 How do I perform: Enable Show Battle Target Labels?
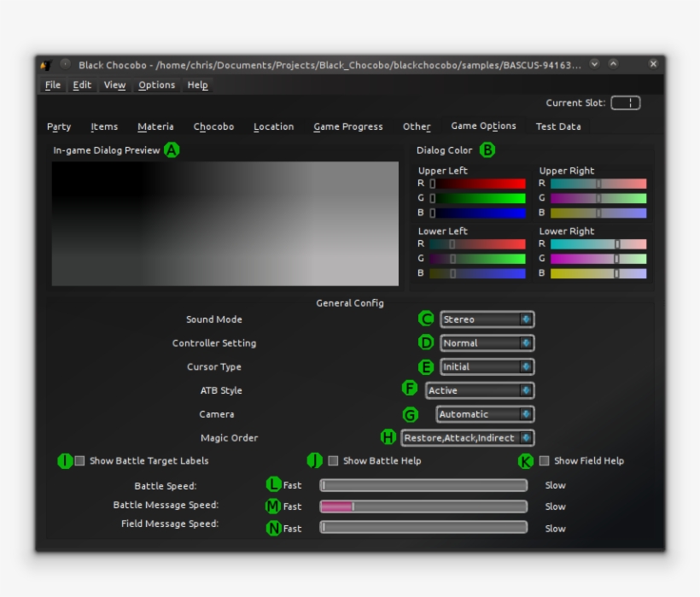(x=79, y=460)
